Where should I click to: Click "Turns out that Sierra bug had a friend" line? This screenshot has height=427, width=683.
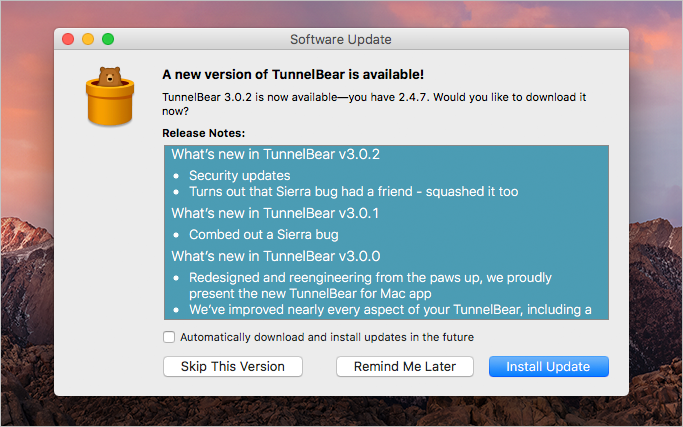(354, 192)
